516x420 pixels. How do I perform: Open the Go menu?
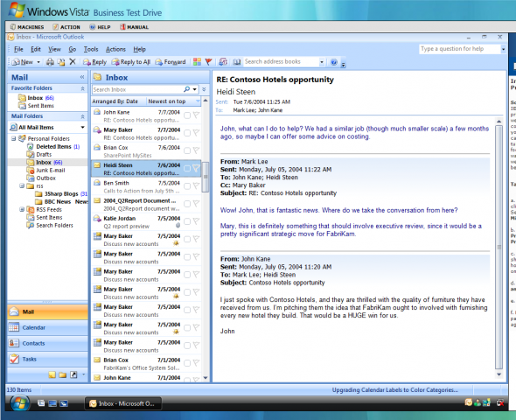pos(72,49)
